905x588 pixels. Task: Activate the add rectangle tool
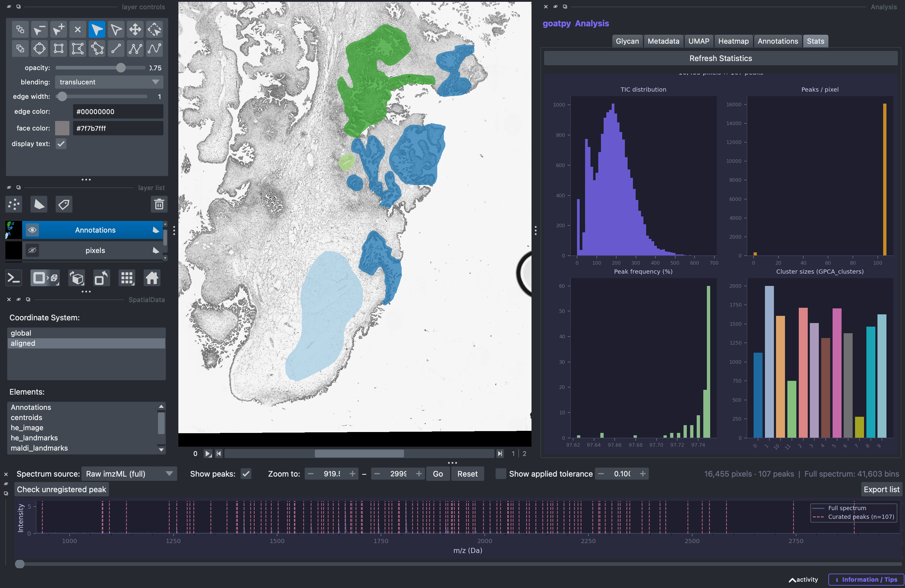click(59, 48)
